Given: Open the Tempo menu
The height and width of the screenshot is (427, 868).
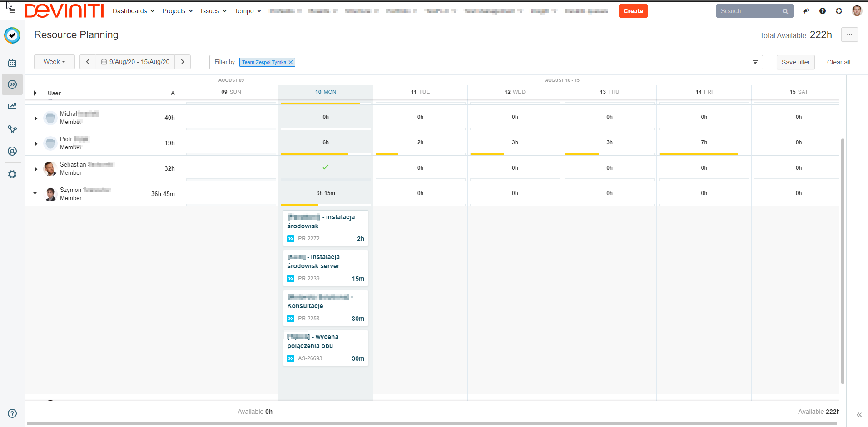Looking at the screenshot, I should coord(248,11).
